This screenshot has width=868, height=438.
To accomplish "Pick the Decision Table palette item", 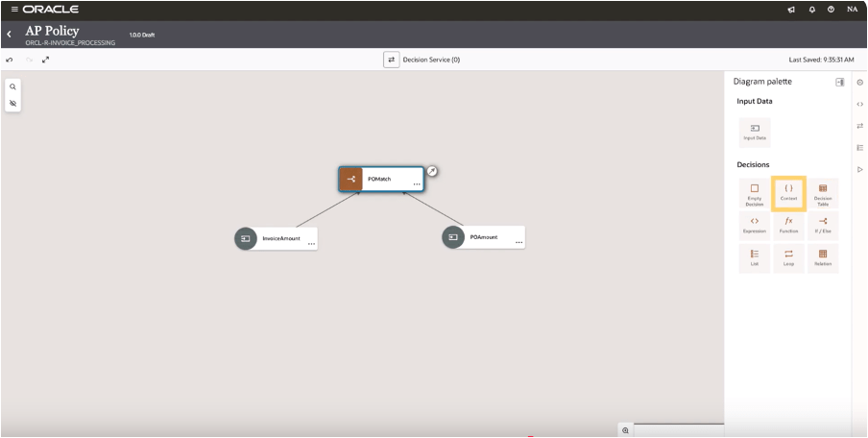I will (823, 192).
